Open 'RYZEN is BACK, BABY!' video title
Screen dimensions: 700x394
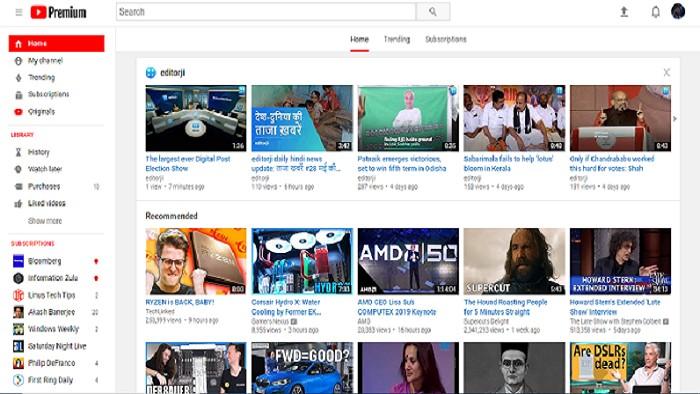click(x=180, y=302)
